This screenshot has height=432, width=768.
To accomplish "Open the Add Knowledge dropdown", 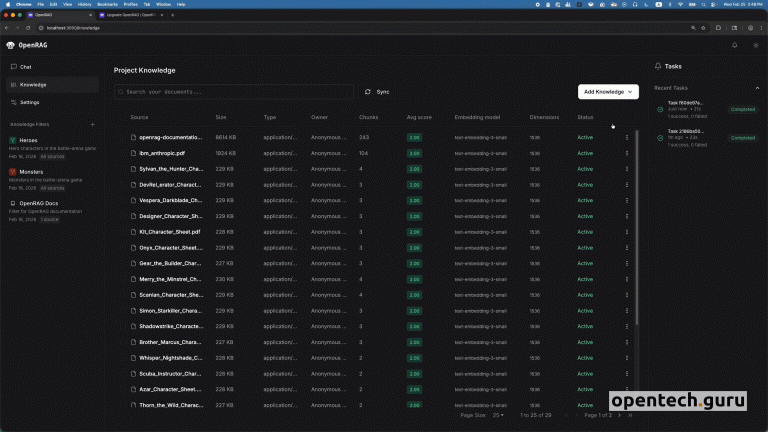I will click(608, 91).
